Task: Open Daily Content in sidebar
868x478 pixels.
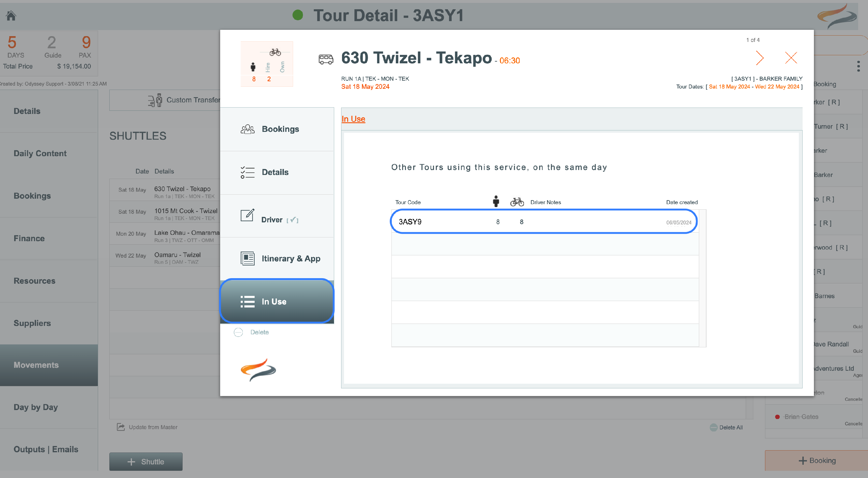Action: tap(40, 154)
